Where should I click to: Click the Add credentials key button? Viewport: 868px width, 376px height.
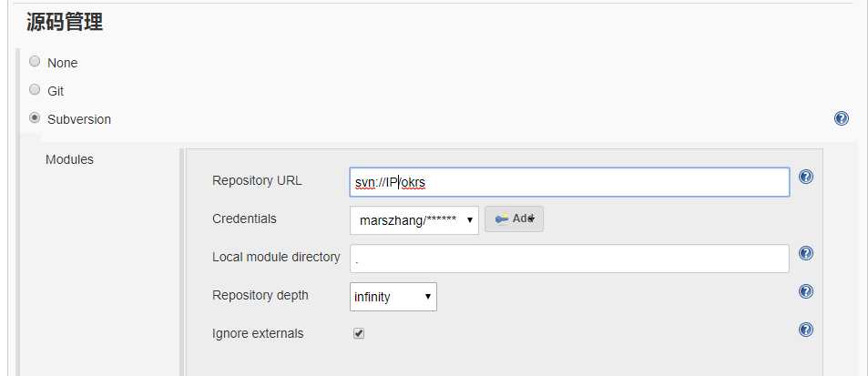(515, 218)
